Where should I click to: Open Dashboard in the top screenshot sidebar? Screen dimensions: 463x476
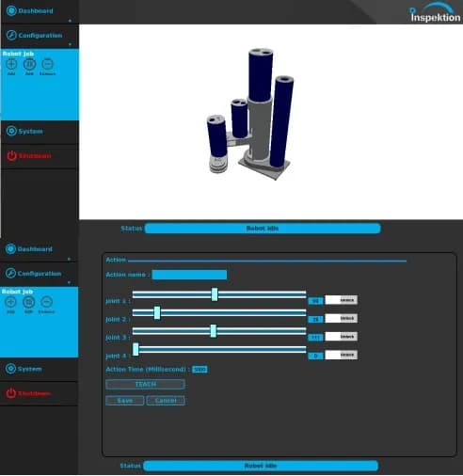(x=30, y=11)
